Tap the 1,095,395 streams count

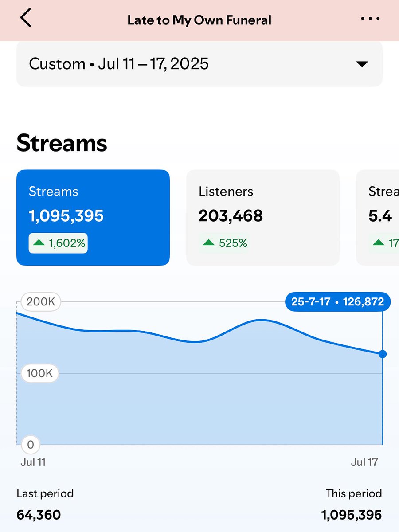(x=66, y=216)
